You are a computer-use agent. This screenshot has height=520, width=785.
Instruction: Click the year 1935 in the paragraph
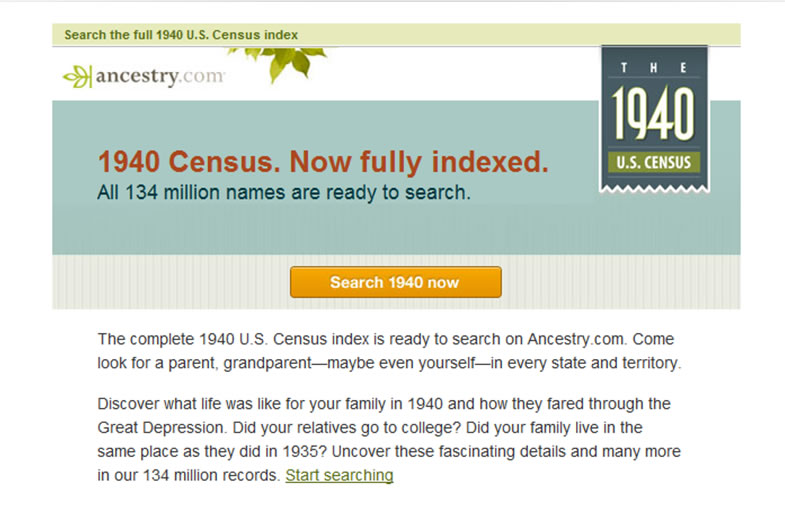point(300,451)
